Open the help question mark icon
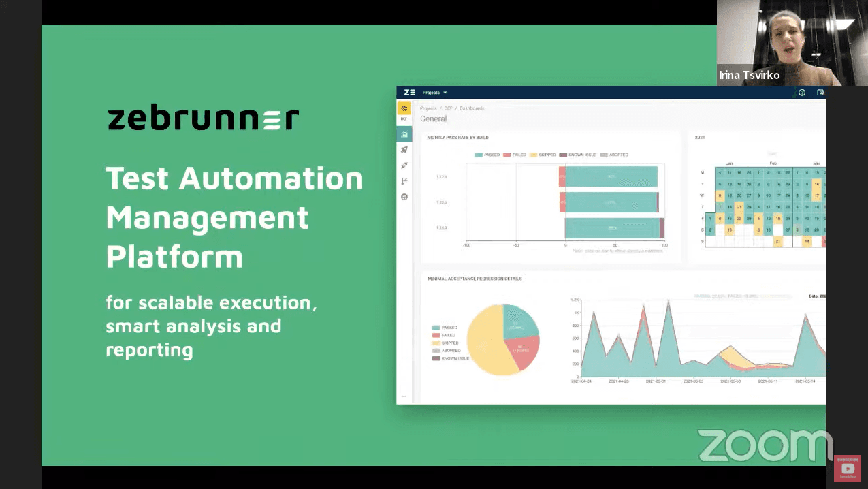 pyautogui.click(x=802, y=93)
